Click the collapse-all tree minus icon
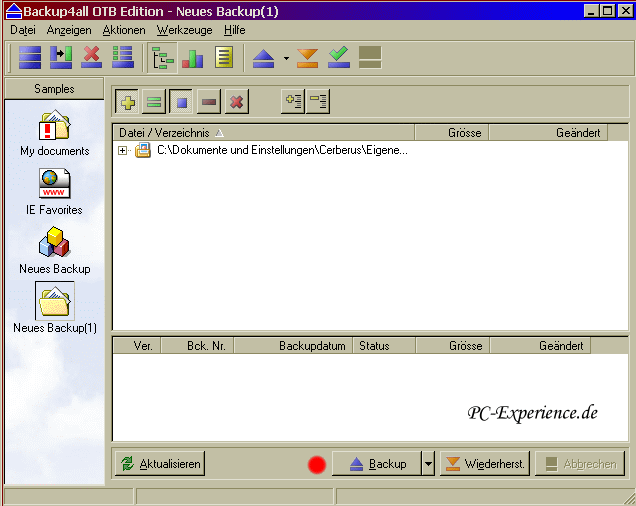Screen dimensions: 636x506 pos(318,101)
